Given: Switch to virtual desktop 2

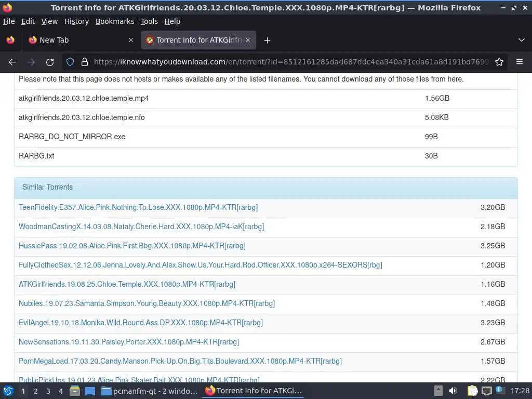Looking at the screenshot, I should [x=36, y=391].
